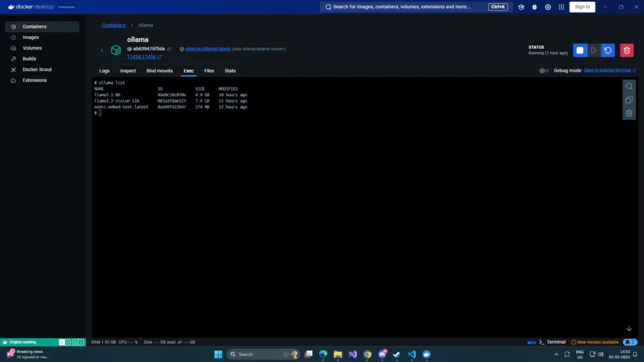Screen dimensions: 644x362
Task: Resume the Docker engine
Action: point(62,343)
